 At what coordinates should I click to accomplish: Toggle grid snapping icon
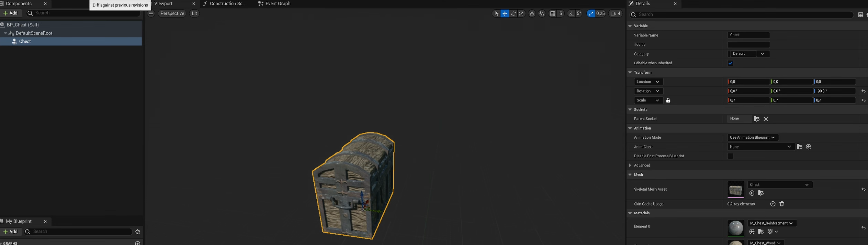pos(553,13)
